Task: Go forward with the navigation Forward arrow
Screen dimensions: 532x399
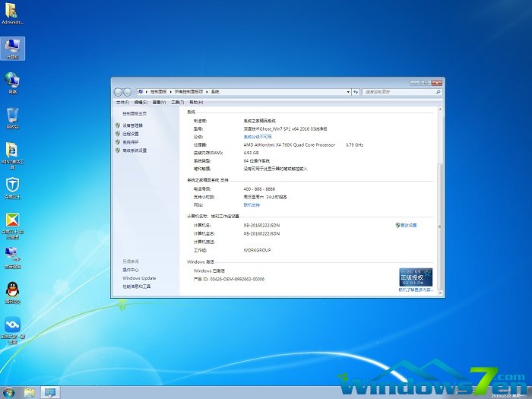Action: 127,92
